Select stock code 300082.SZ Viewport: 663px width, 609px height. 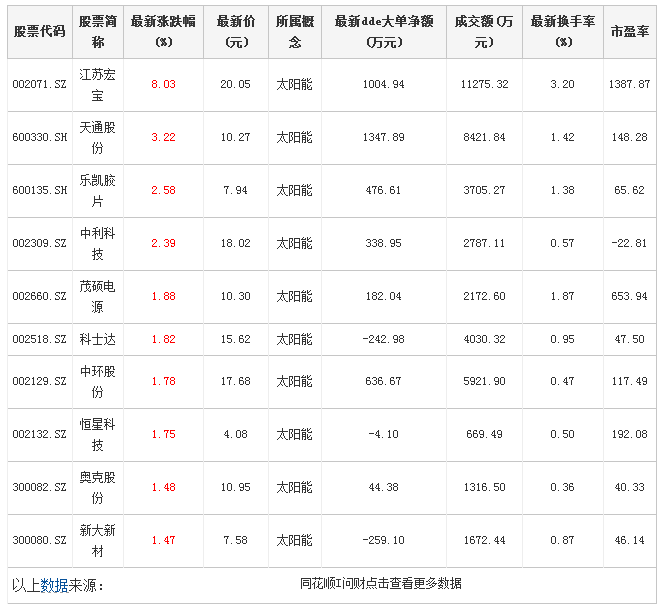(39, 487)
